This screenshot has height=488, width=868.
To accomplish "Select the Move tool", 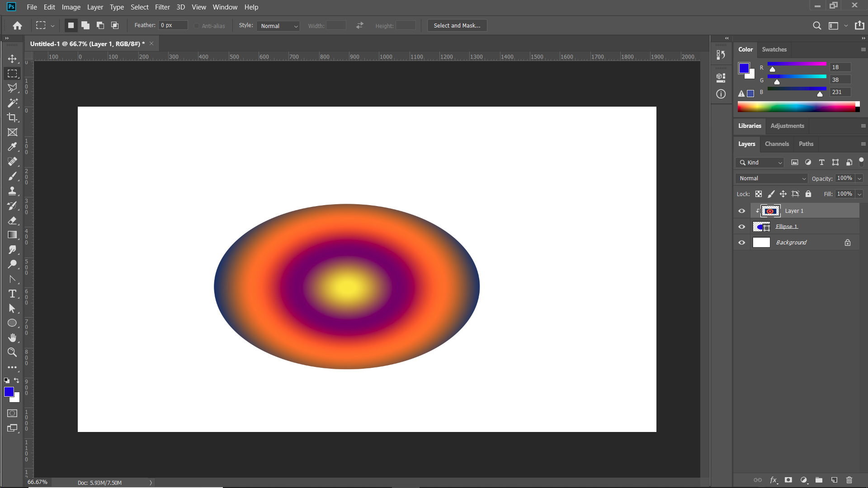I will pos(12,59).
